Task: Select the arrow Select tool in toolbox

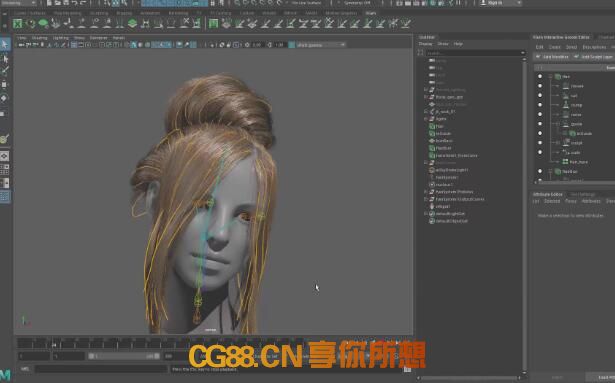Action: (5, 44)
